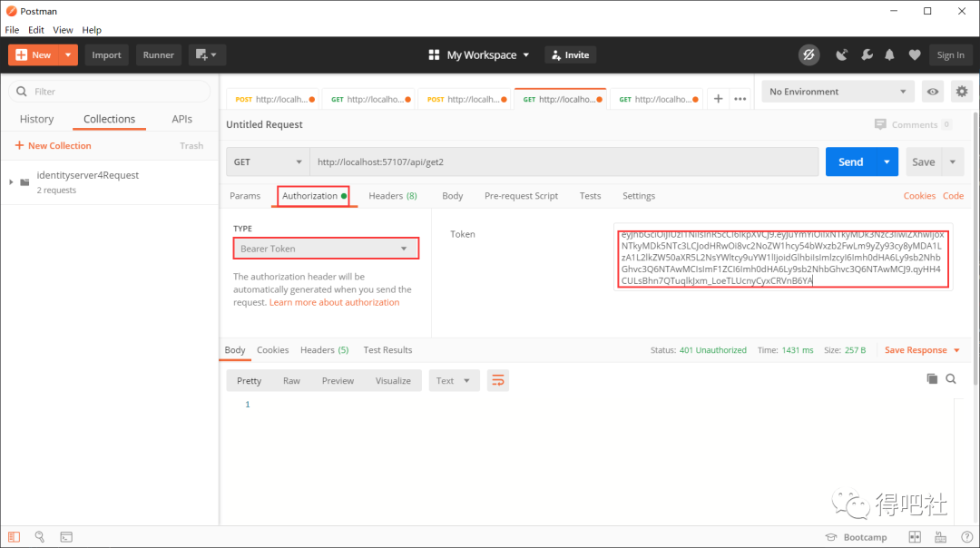
Task: Open the new window icon button
Action: 206,55
